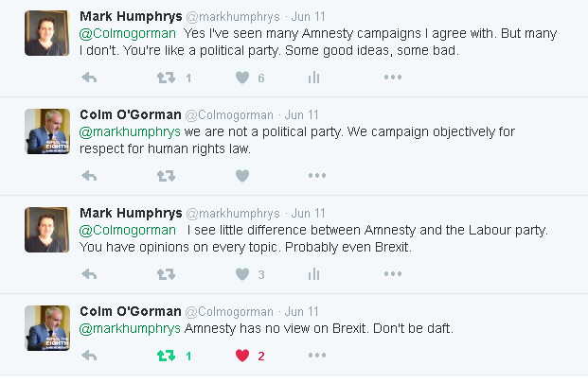Reply to Colm's 'human rights law' tweet
Screen dimensions: 588x383
click(90, 176)
